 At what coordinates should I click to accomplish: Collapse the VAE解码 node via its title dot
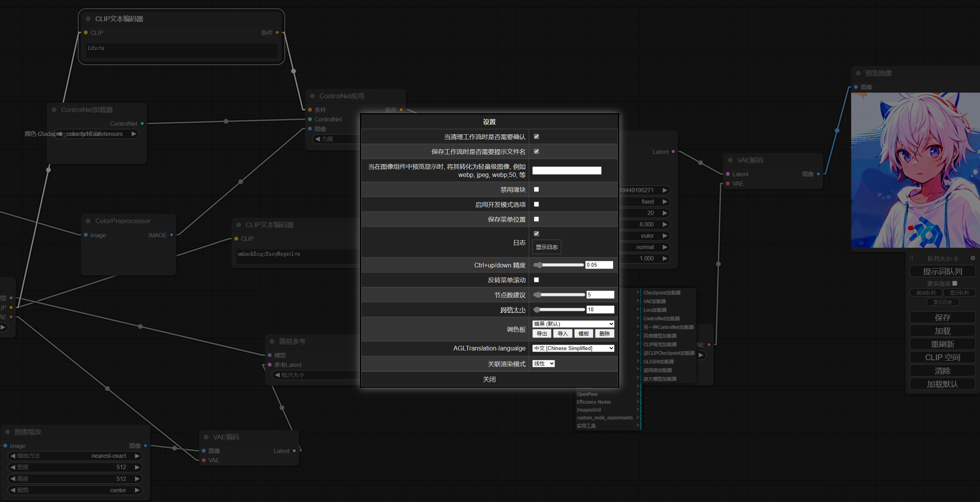click(x=730, y=160)
